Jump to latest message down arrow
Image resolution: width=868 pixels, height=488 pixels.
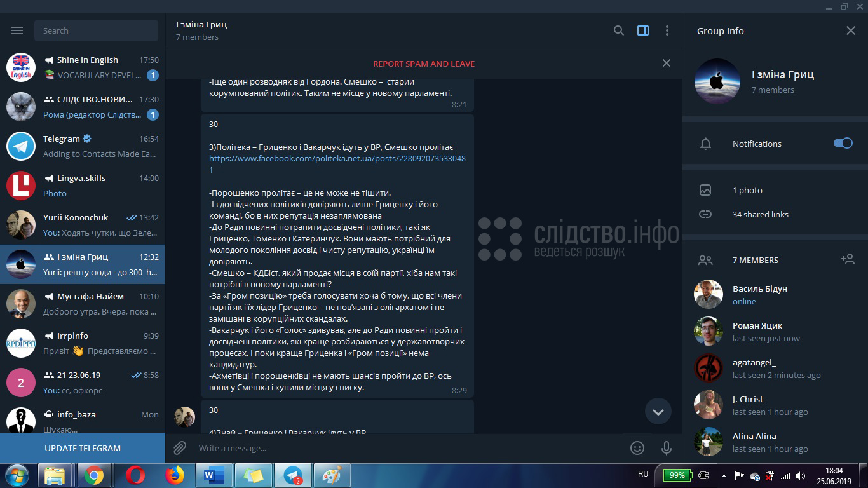[x=658, y=412]
